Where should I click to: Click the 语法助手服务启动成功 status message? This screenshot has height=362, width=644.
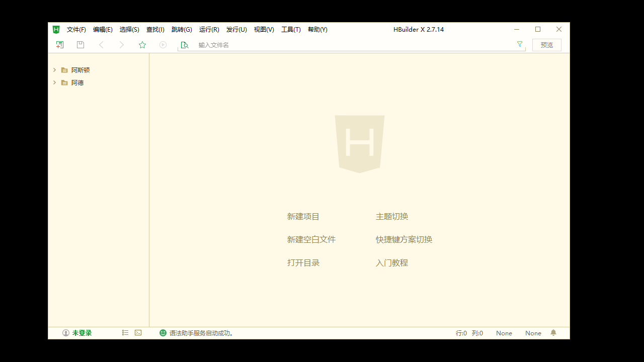point(202,333)
